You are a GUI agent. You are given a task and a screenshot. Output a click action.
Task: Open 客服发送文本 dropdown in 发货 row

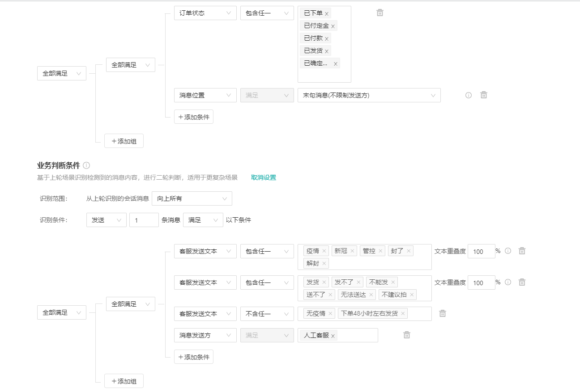205,282
